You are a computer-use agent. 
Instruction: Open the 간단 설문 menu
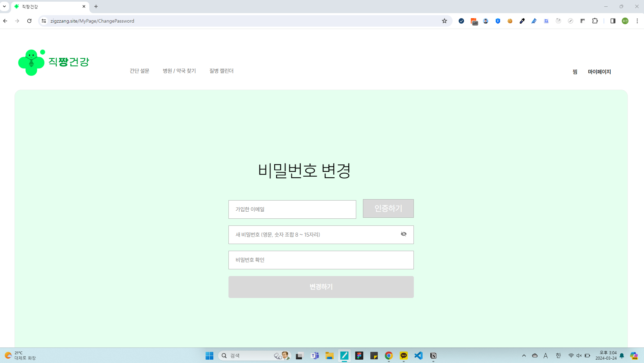click(139, 71)
